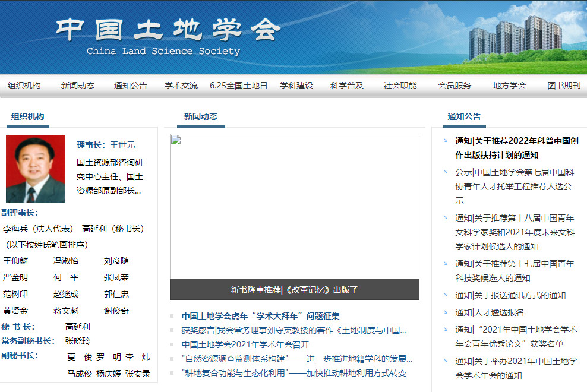
Task: Click 高延利（秘书长）in the vice presidents list
Action: (113, 229)
